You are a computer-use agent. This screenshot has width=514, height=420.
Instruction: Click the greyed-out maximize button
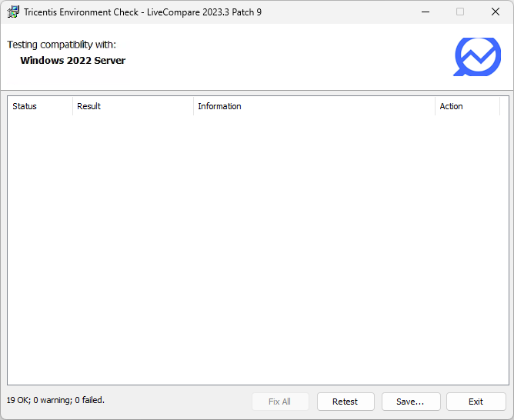click(460, 12)
